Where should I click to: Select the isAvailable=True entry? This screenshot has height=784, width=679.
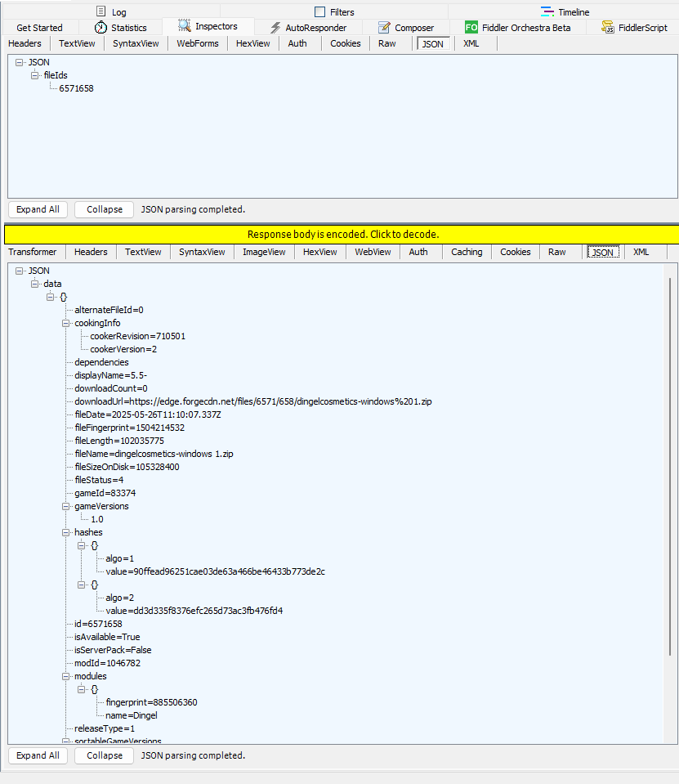pos(107,637)
